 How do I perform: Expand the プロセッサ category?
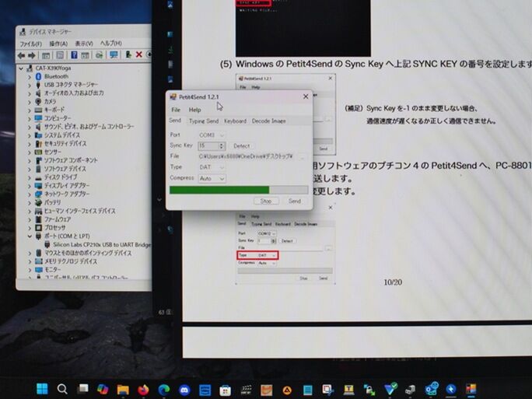[x=30, y=228]
